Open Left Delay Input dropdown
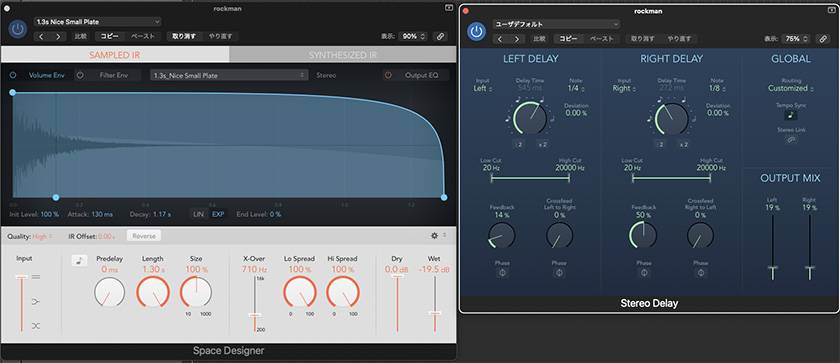This screenshot has height=363, width=840. pos(483,88)
